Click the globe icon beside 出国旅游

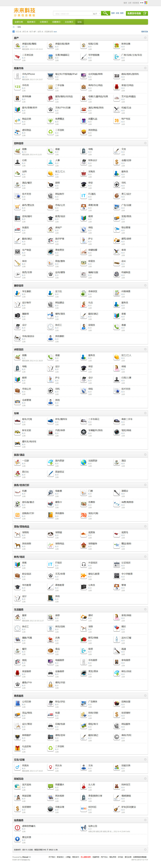click(83, 462)
